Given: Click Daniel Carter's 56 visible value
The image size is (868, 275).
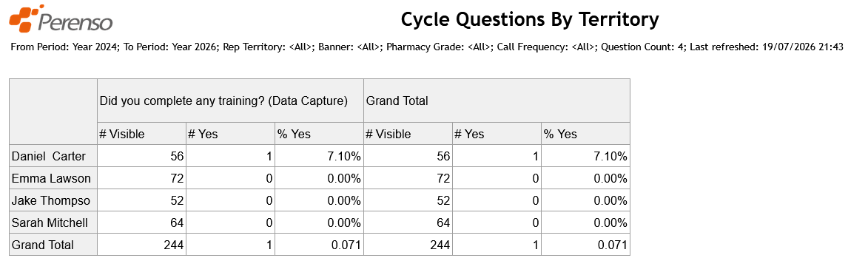Looking at the screenshot, I should click(142, 156).
